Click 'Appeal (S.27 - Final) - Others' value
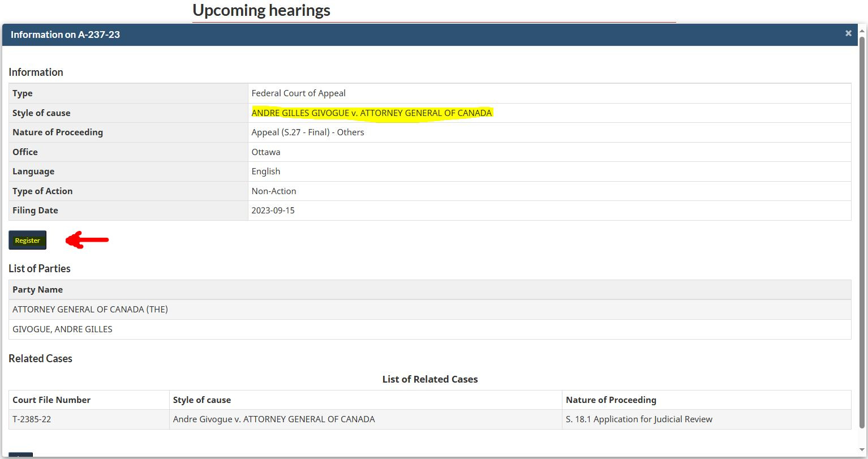 tap(308, 132)
